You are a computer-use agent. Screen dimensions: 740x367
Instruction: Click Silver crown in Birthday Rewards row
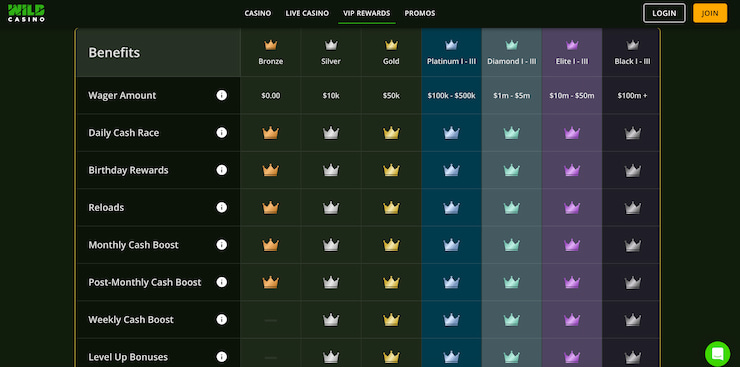pos(331,170)
